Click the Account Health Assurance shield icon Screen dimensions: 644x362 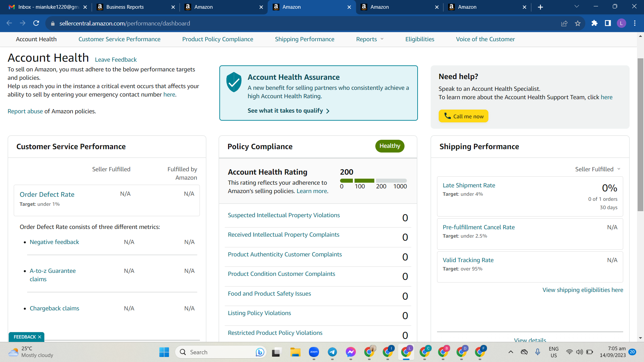click(234, 82)
